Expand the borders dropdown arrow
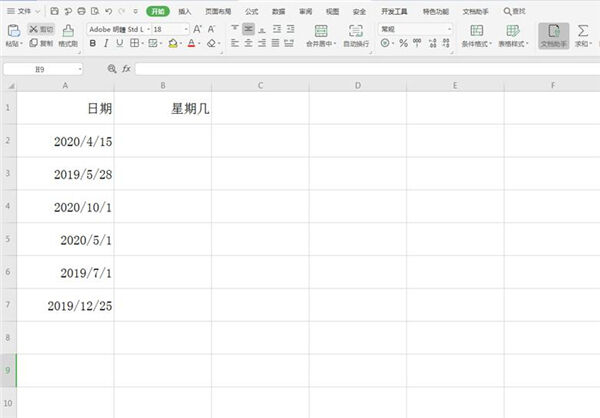The width and height of the screenshot is (600, 418). tap(143, 44)
